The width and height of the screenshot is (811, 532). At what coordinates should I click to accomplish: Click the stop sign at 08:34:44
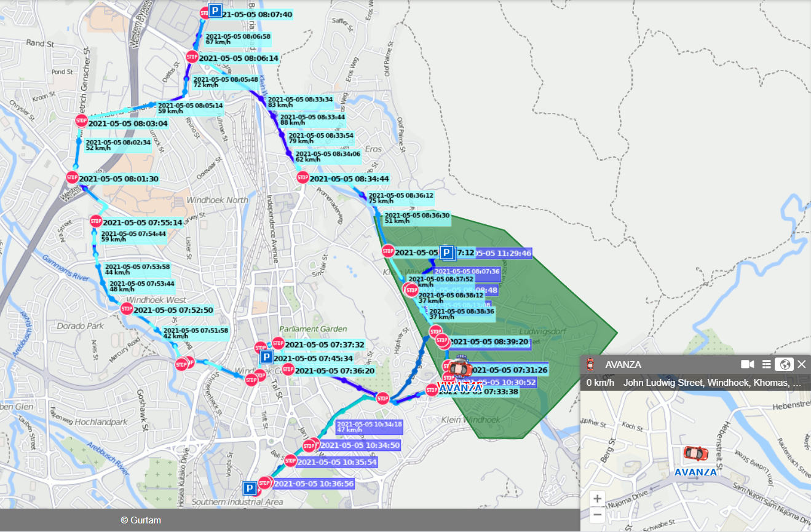pyautogui.click(x=302, y=178)
